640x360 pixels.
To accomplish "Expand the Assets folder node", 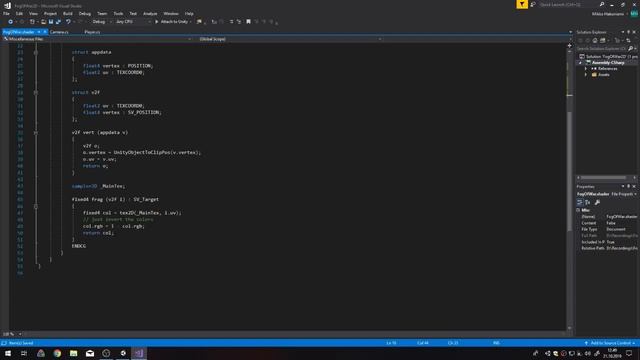I will [586, 75].
